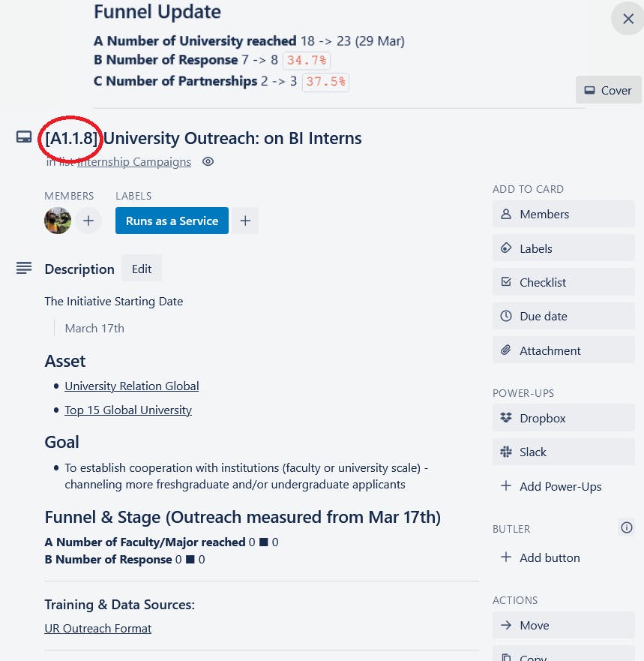This screenshot has width=644, height=661.
Task: Click the Edit description button
Action: click(142, 269)
